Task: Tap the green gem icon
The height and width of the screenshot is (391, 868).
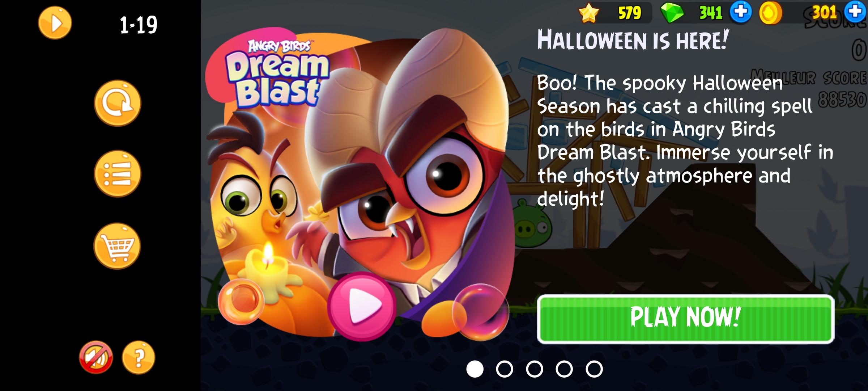Action: pyautogui.click(x=672, y=13)
